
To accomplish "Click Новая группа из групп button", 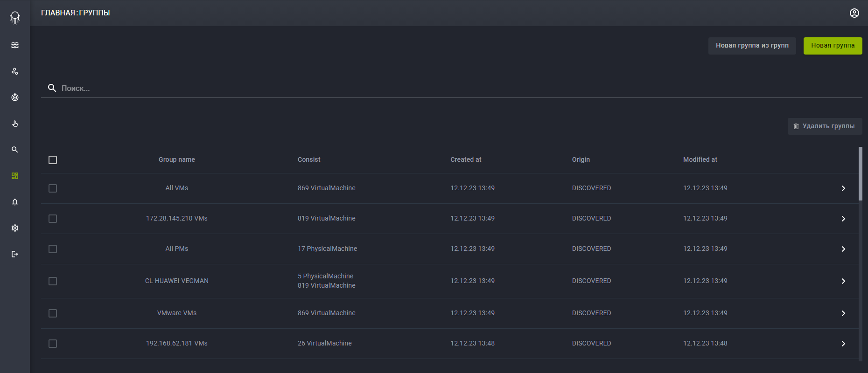I will [x=752, y=46].
